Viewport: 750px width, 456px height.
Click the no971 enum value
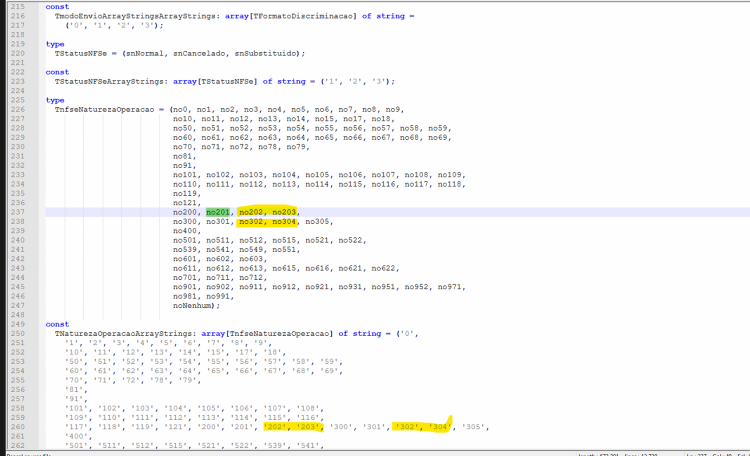450,287
